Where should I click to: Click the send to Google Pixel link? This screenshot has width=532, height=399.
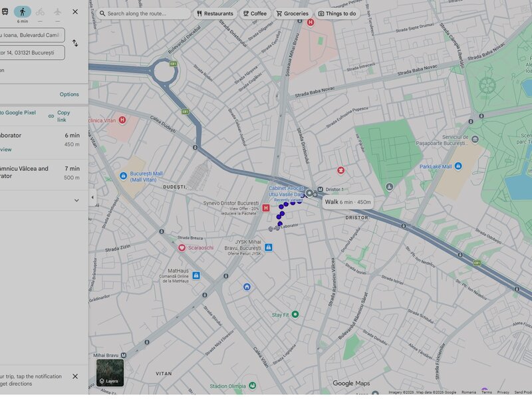[x=18, y=112]
